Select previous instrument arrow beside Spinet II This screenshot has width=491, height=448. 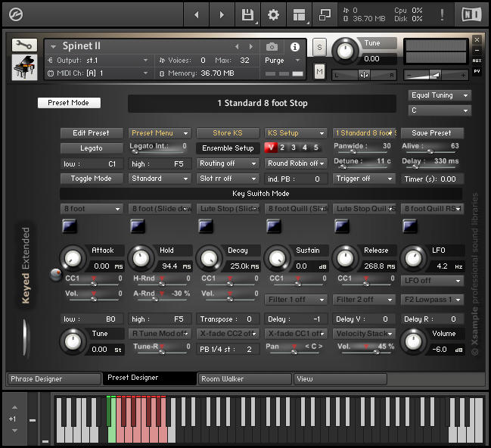click(237, 47)
